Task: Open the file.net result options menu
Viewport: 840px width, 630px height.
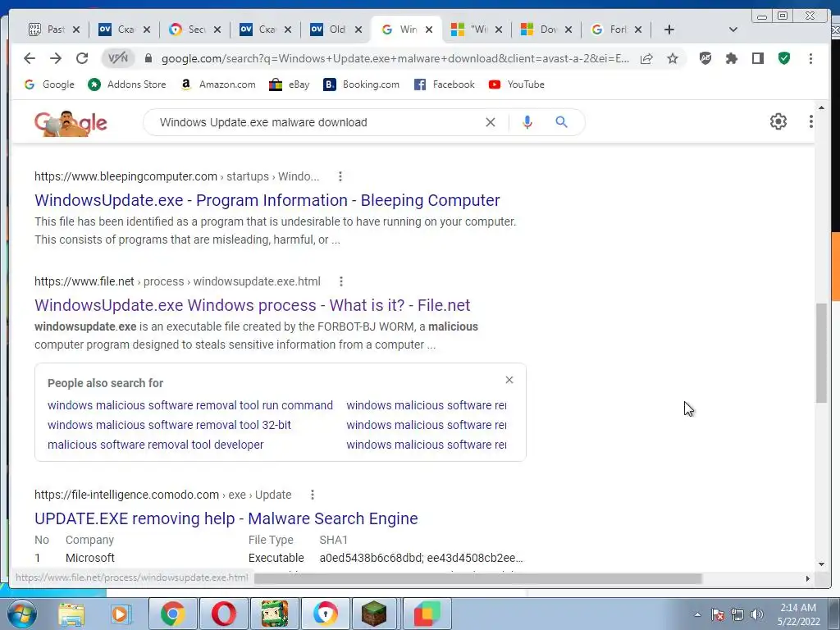Action: (x=341, y=281)
